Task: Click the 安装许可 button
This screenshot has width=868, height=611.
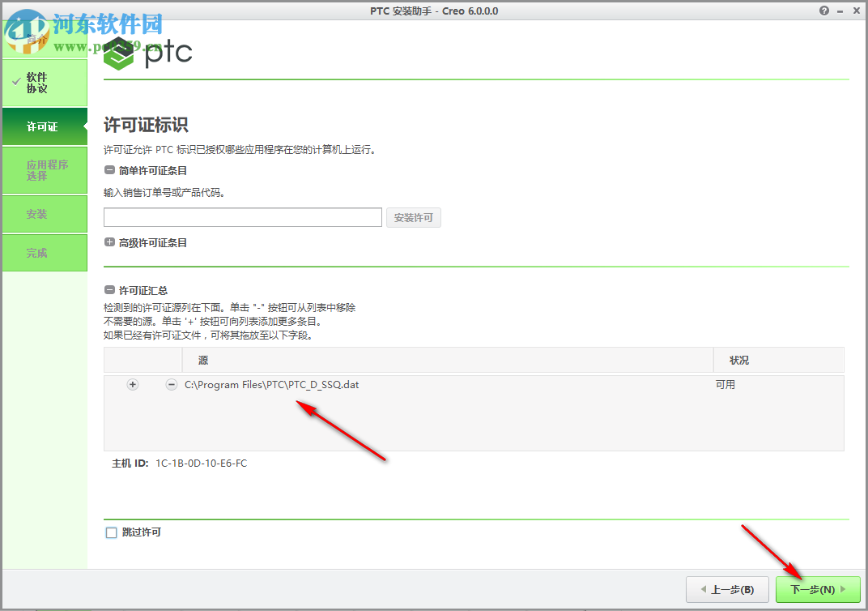Action: click(413, 217)
